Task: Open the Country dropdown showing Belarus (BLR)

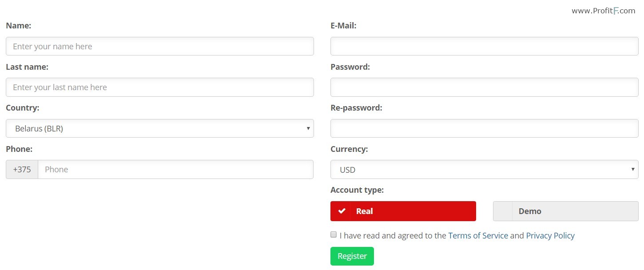Action: coord(160,128)
